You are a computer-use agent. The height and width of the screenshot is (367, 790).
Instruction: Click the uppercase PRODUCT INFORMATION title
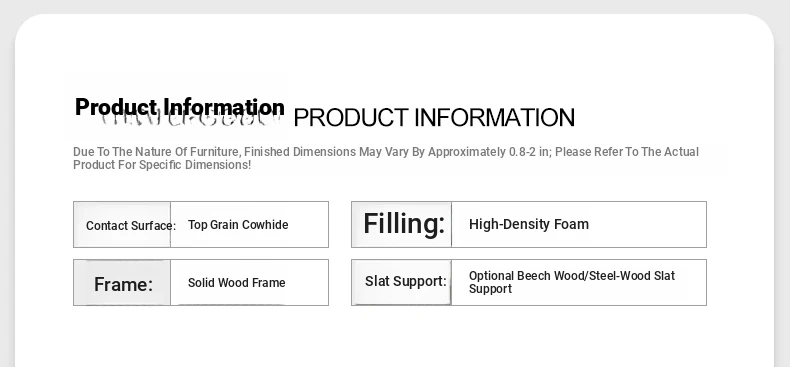[x=434, y=118]
